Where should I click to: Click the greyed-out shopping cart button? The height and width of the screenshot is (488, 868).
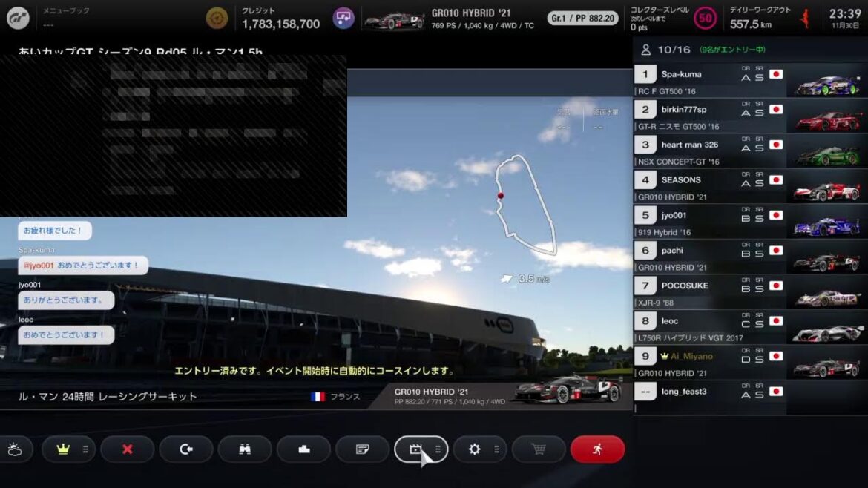point(539,449)
